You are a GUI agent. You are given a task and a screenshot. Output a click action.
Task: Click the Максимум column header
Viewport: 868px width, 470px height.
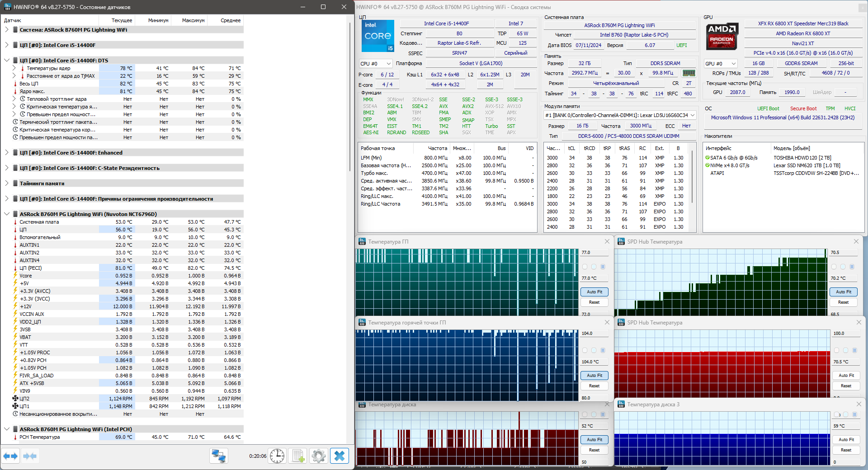click(193, 20)
